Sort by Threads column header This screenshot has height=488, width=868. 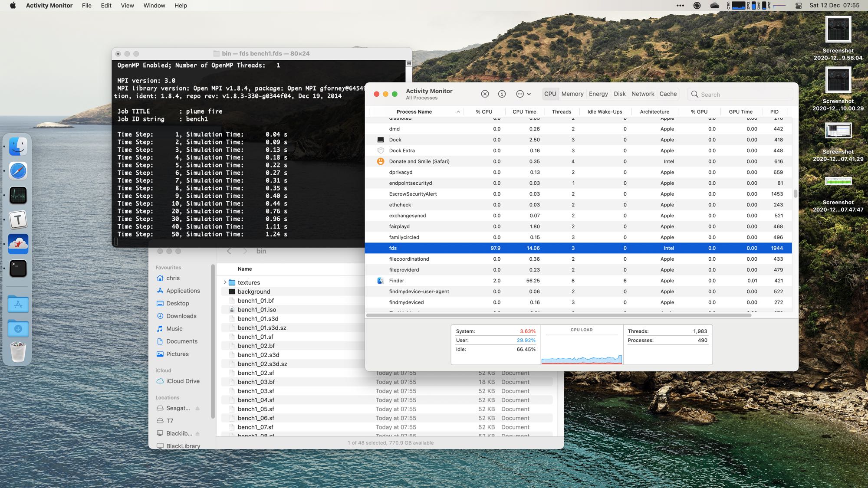[561, 112]
